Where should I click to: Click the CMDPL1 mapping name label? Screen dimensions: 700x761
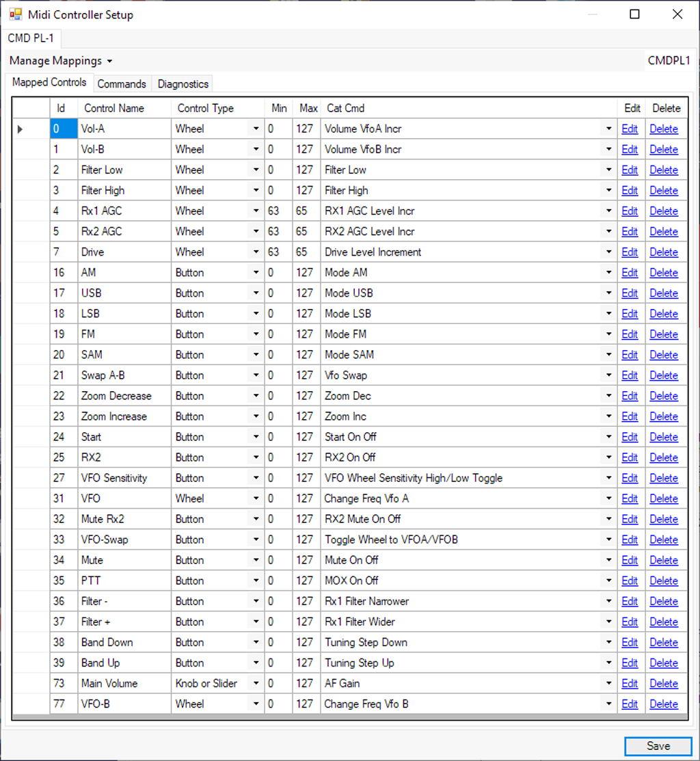[x=669, y=61]
